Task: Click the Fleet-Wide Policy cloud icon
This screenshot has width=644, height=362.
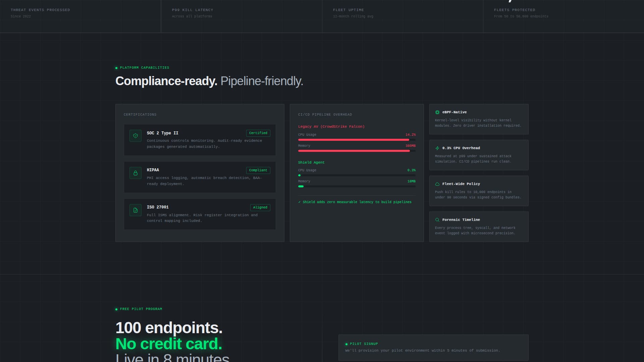Action: [437, 184]
